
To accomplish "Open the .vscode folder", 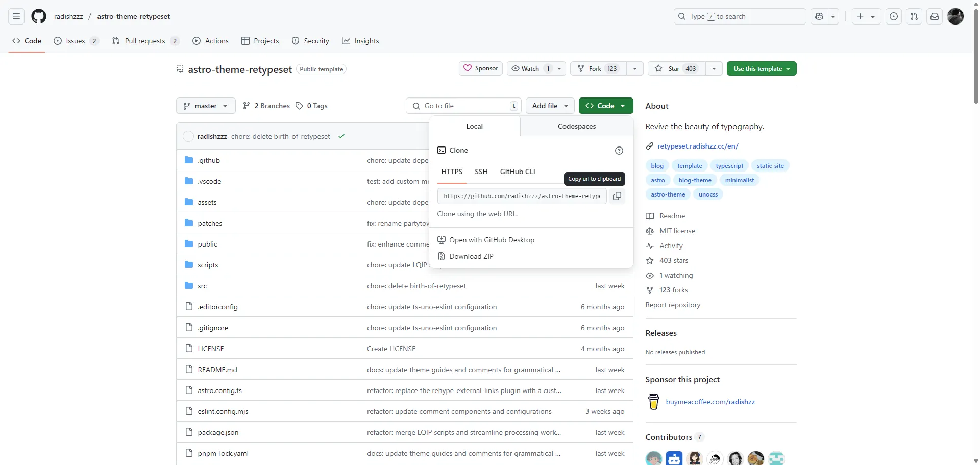I will [209, 181].
